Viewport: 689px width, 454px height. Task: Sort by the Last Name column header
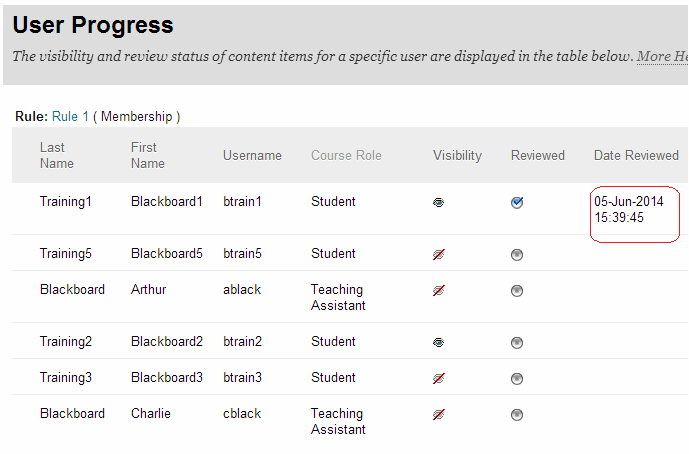(57, 156)
